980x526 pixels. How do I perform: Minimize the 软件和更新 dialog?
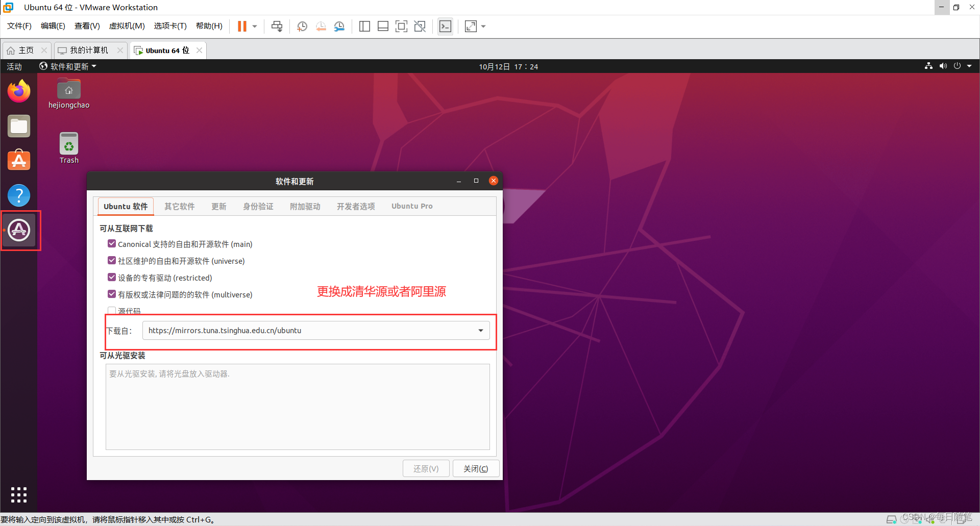coord(459,181)
